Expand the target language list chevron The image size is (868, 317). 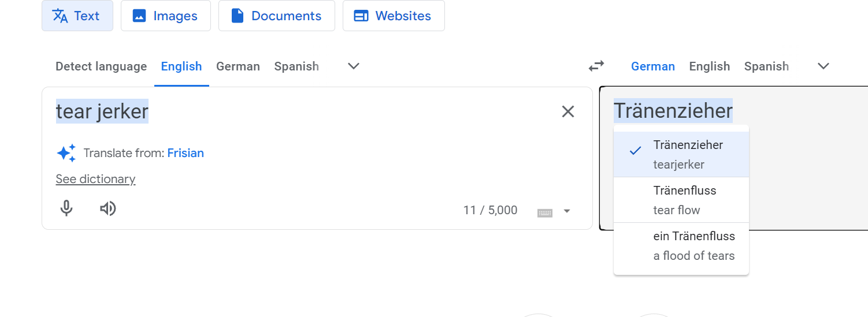click(824, 66)
